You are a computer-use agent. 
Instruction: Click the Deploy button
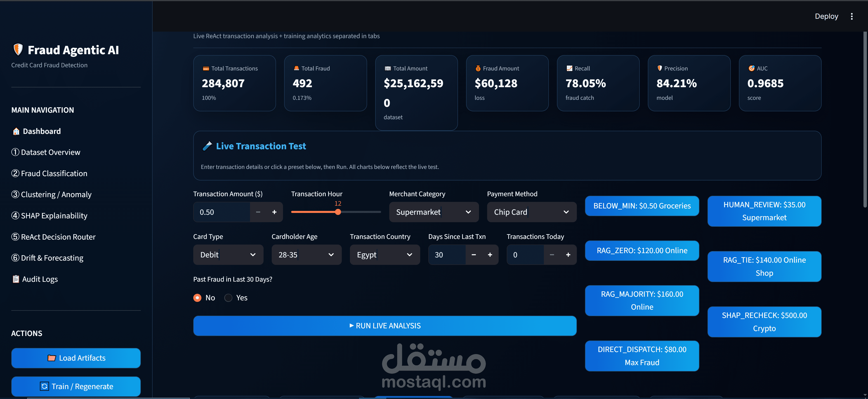(x=826, y=16)
